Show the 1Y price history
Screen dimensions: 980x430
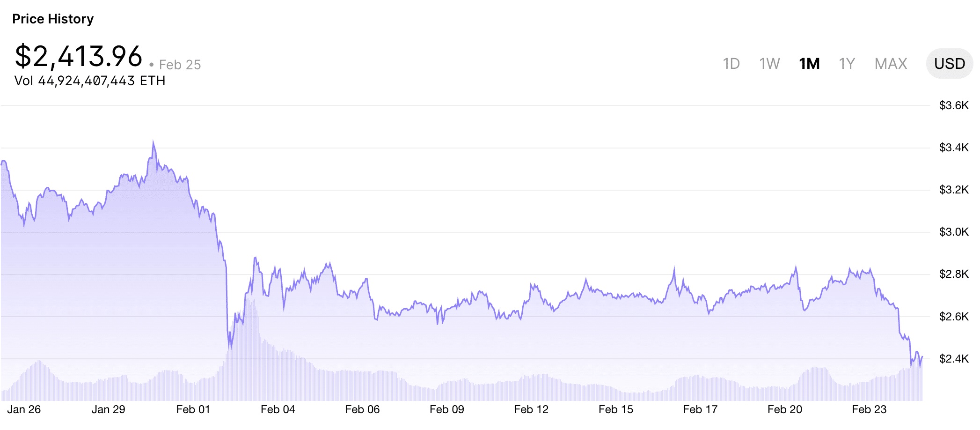click(x=847, y=64)
